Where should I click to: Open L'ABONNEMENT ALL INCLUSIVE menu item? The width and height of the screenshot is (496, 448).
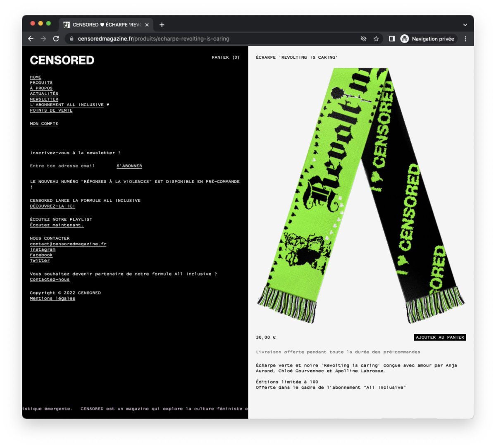click(x=67, y=105)
